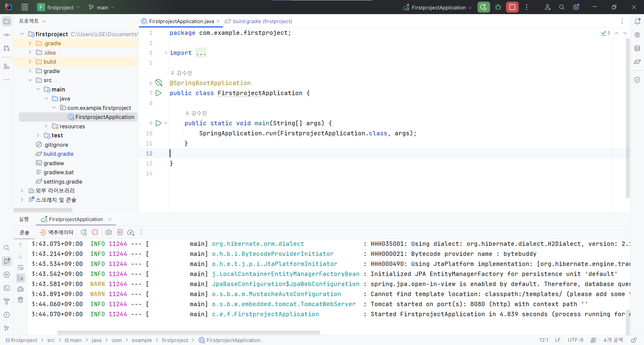Click the editor vertical scrollbar
644x345 pixels.
[628, 118]
